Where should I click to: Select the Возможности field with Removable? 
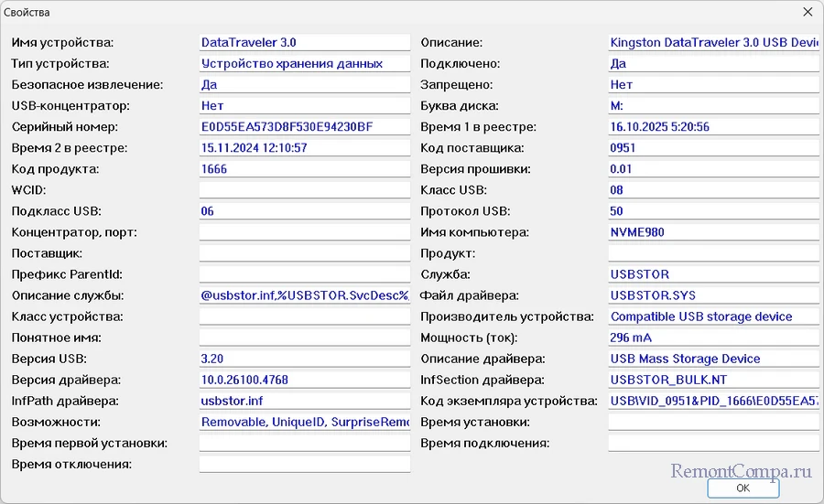[304, 423]
